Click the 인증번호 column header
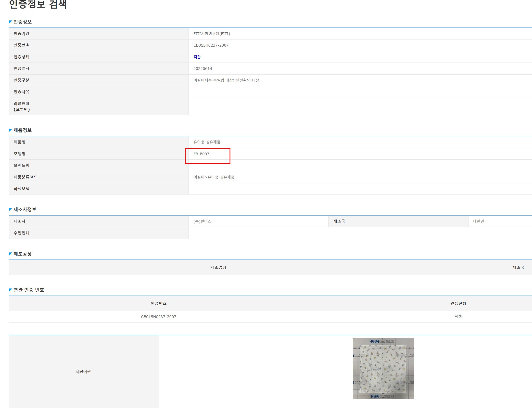This screenshot has width=532, height=414. tap(158, 304)
